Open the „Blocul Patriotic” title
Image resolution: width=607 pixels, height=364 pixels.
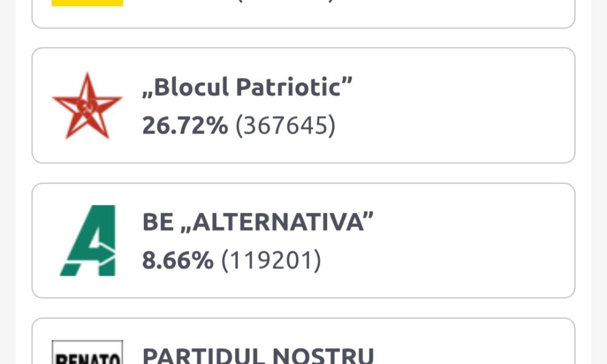click(247, 87)
